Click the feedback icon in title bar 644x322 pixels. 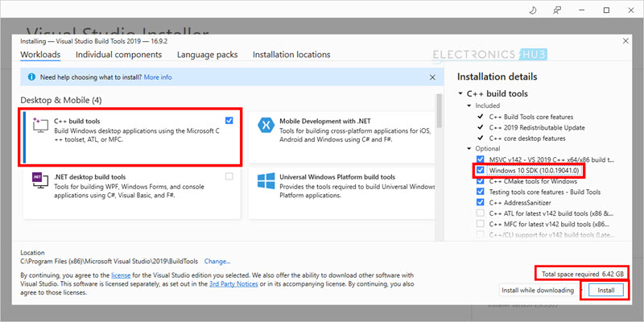point(559,11)
